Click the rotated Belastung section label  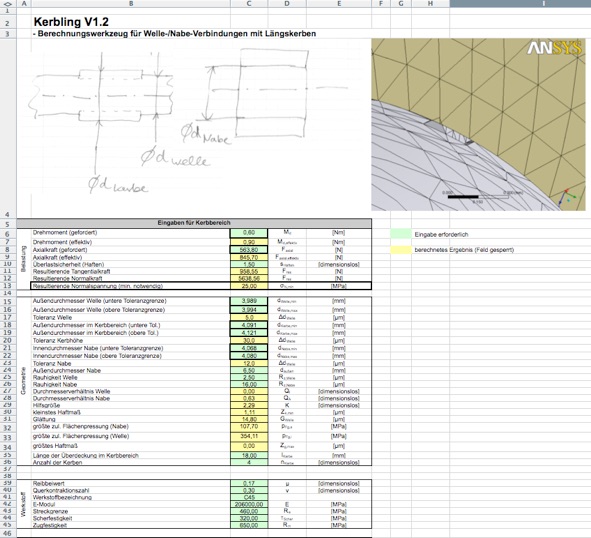pos(23,259)
